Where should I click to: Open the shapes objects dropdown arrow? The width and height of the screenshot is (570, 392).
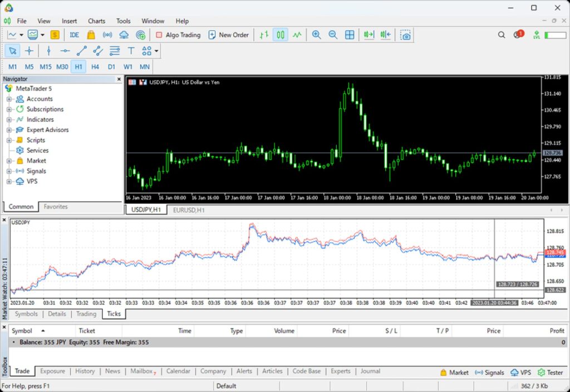[156, 51]
